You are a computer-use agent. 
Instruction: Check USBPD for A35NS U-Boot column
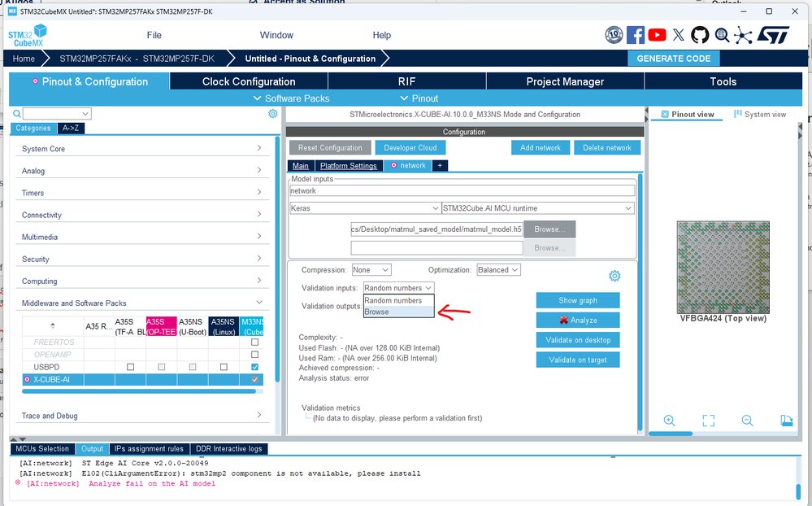(193, 367)
